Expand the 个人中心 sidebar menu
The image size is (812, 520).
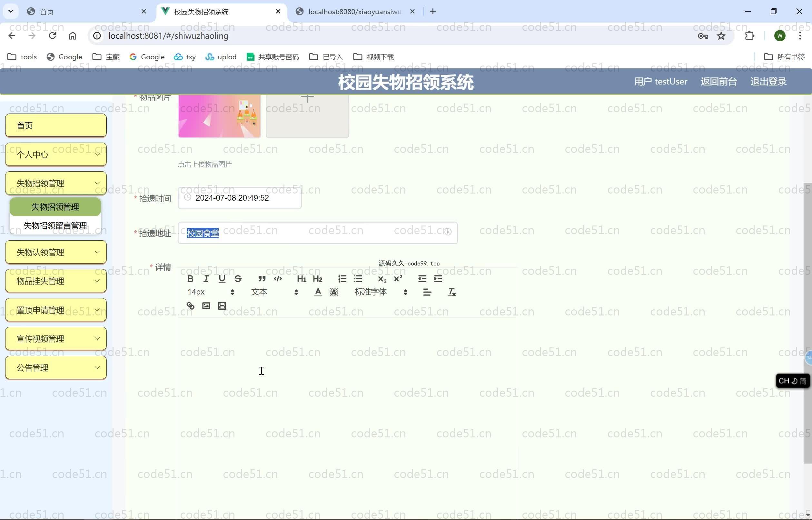click(x=56, y=154)
